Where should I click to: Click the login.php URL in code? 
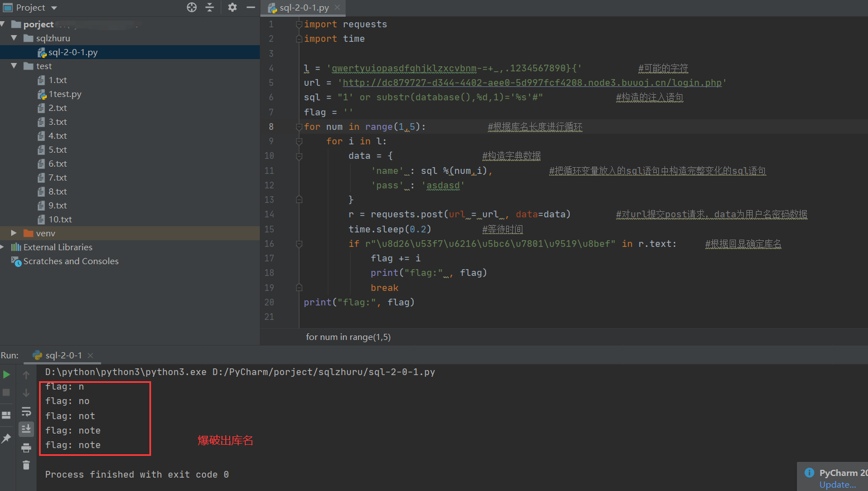[532, 82]
